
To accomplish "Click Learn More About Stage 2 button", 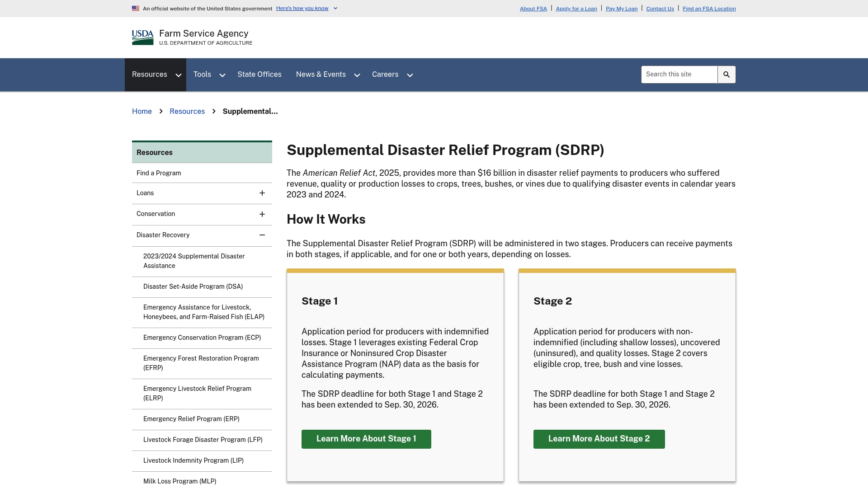I will (599, 439).
